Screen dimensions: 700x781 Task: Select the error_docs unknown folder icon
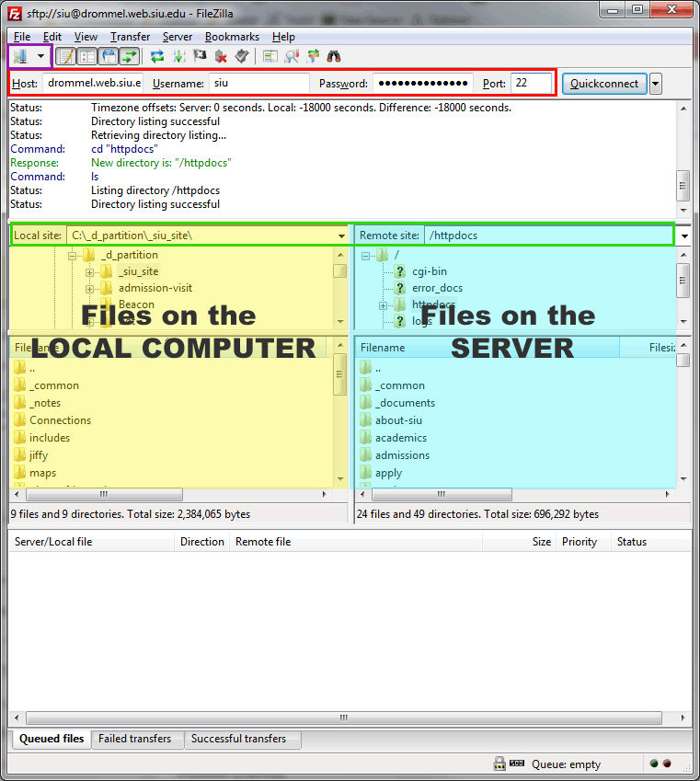tap(399, 288)
